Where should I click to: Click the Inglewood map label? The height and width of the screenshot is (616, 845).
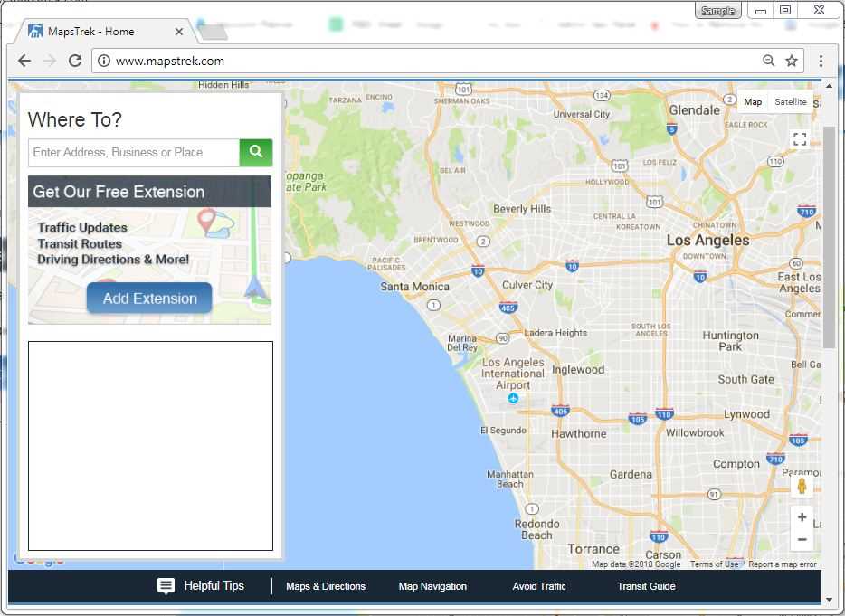(578, 370)
